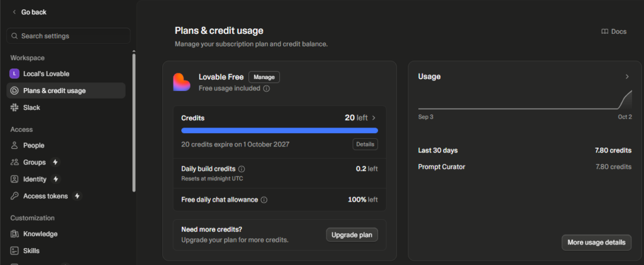Open Local's Lovable workspace settings

pos(65,74)
